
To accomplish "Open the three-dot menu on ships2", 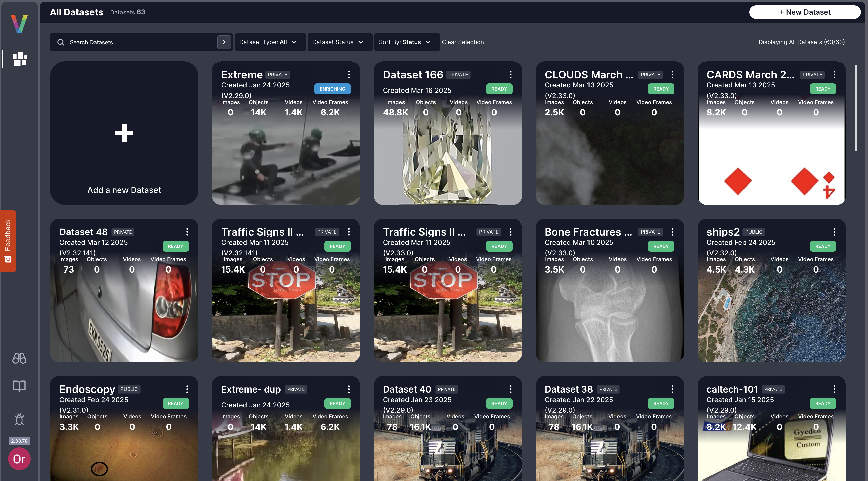I will pos(834,232).
